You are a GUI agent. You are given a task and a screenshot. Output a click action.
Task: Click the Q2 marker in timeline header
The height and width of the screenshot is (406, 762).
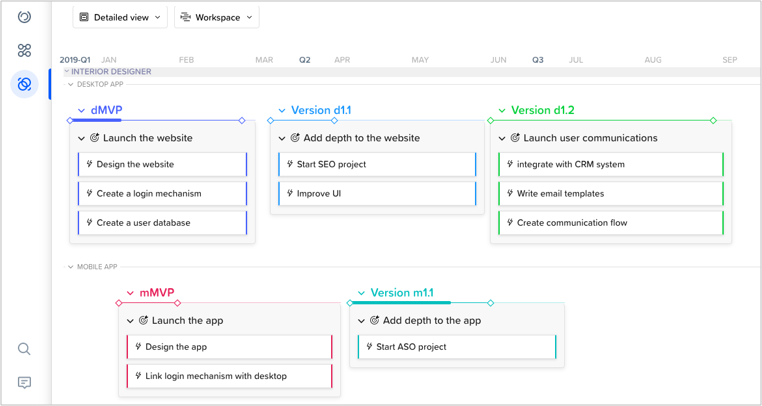pyautogui.click(x=305, y=60)
